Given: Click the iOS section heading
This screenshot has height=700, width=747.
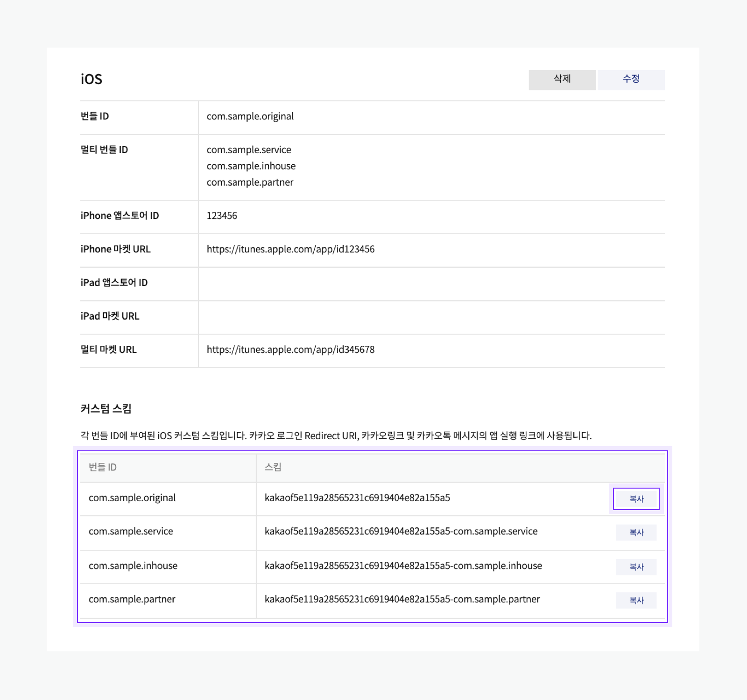Looking at the screenshot, I should pyautogui.click(x=92, y=79).
